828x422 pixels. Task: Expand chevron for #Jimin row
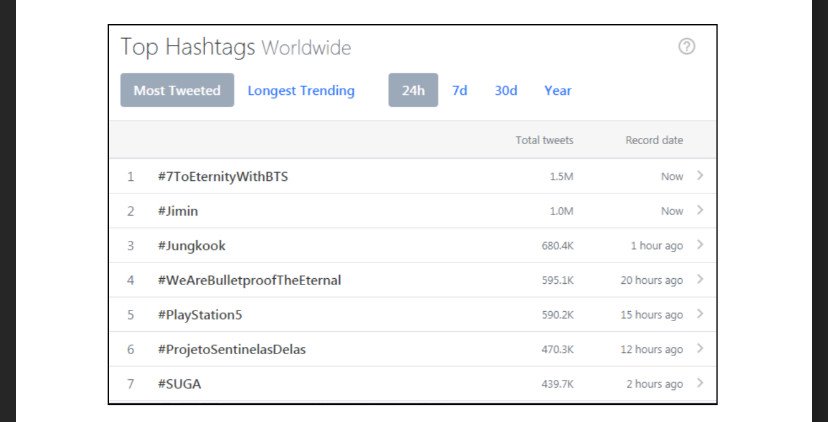700,210
